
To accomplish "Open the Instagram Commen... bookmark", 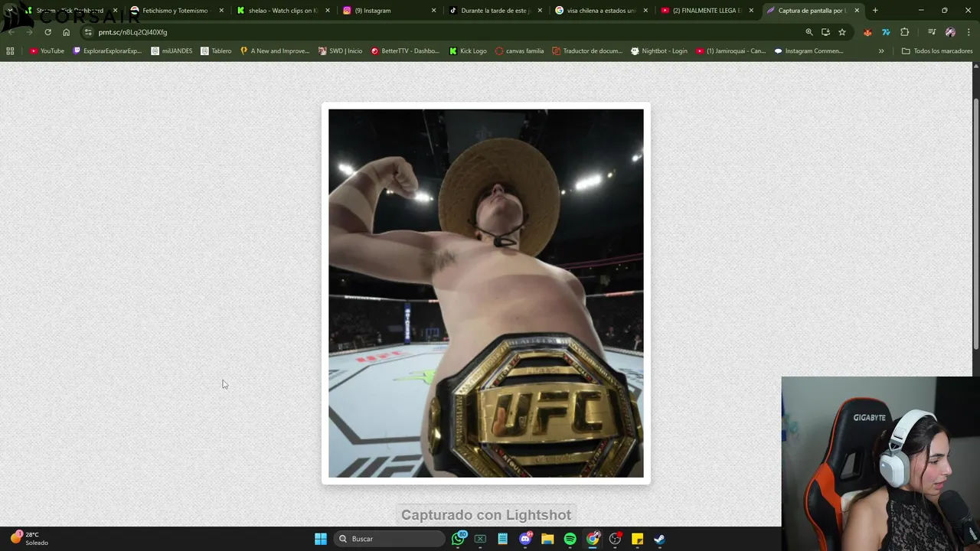I will (808, 51).
